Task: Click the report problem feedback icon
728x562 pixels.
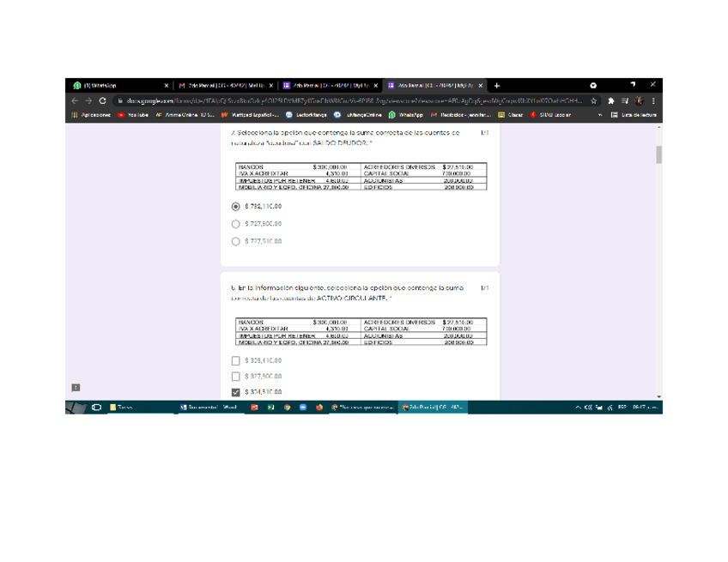Action: click(x=76, y=388)
